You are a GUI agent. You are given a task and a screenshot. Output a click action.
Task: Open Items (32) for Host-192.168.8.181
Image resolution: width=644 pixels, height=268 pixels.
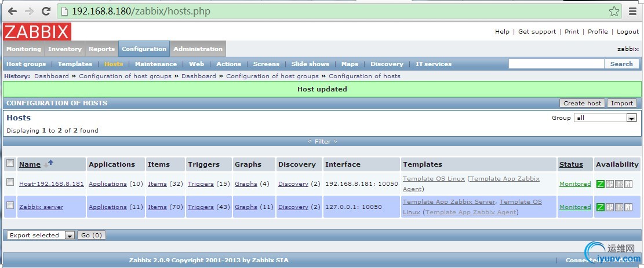coord(157,184)
